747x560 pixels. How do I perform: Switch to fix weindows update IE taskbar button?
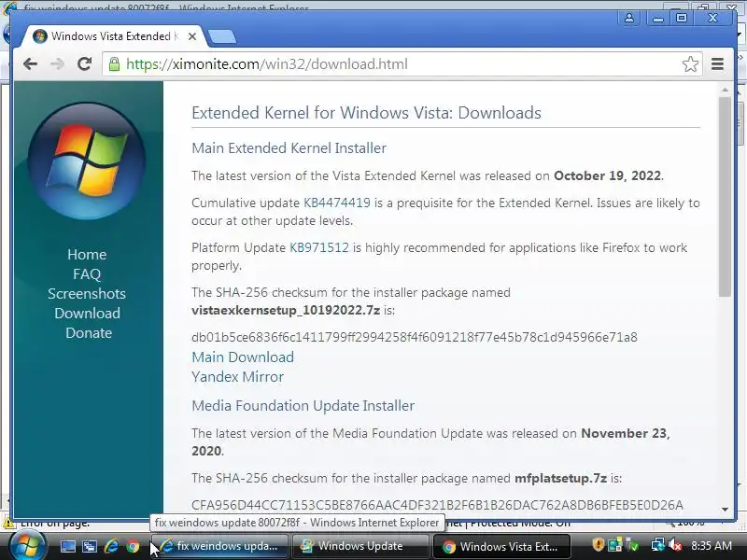click(x=219, y=546)
